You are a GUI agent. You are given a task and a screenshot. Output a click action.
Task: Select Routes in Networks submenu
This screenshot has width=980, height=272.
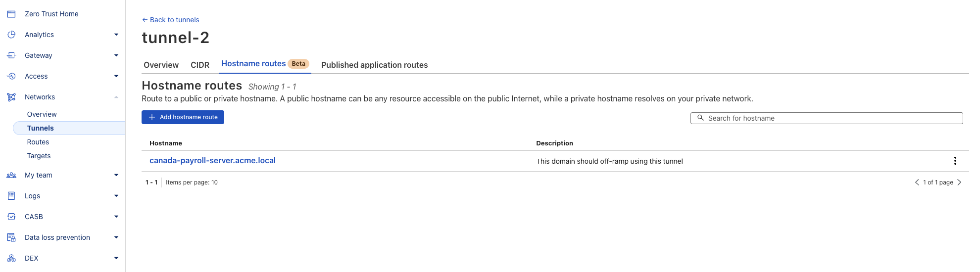tap(38, 142)
